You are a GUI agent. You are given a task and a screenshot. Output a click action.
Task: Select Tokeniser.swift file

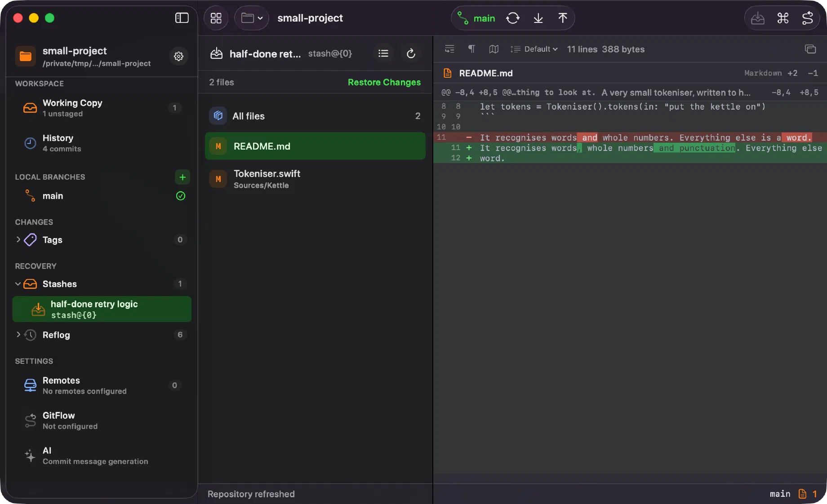[315, 179]
